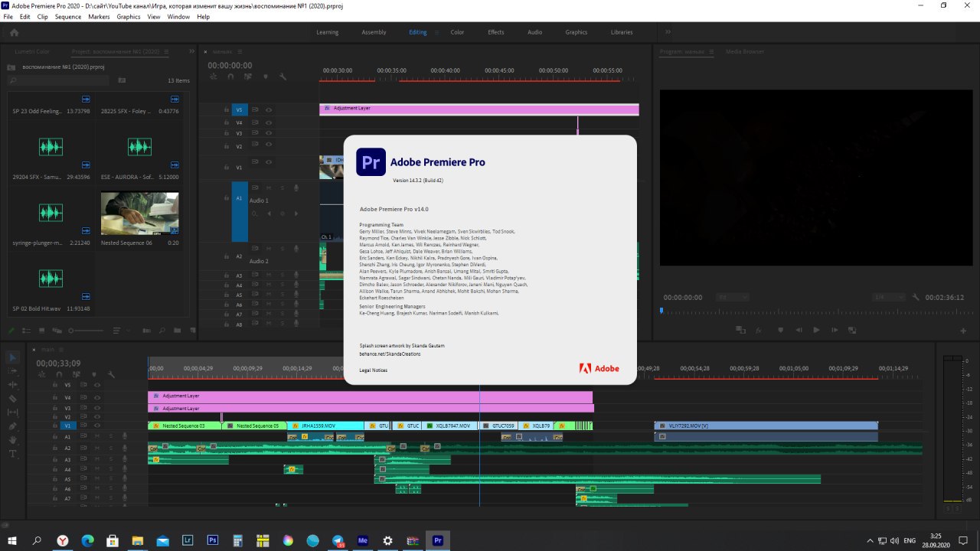Viewport: 980px width, 551px height.
Task: Toggle lock on track V5 in main timeline
Action: 55,385
